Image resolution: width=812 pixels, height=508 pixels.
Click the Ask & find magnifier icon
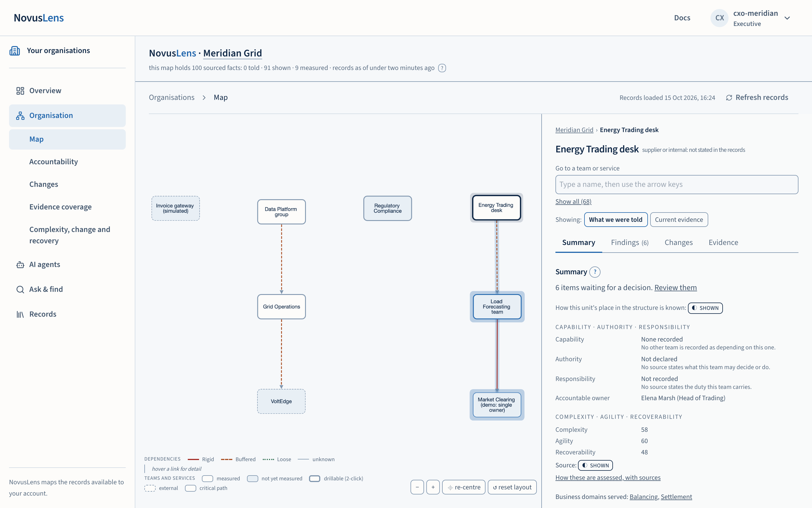[x=20, y=289]
